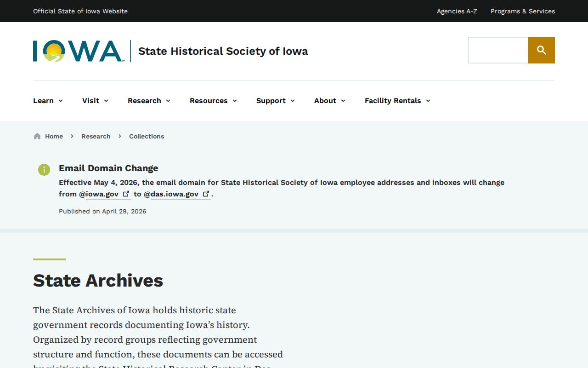The height and width of the screenshot is (368, 588).
Task: Follow the Collections breadcrumb link
Action: (x=147, y=136)
